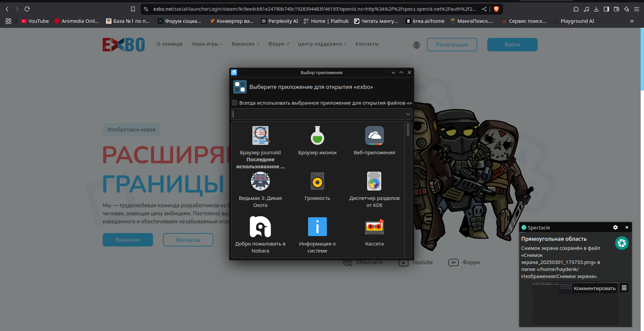Screen dimensions: 644x331
Task: Expand Наши игры dropdown menu
Action: pyautogui.click(x=207, y=44)
